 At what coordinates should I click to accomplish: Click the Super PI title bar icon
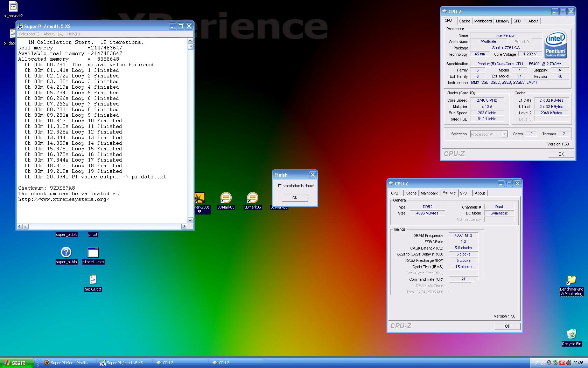20,26
